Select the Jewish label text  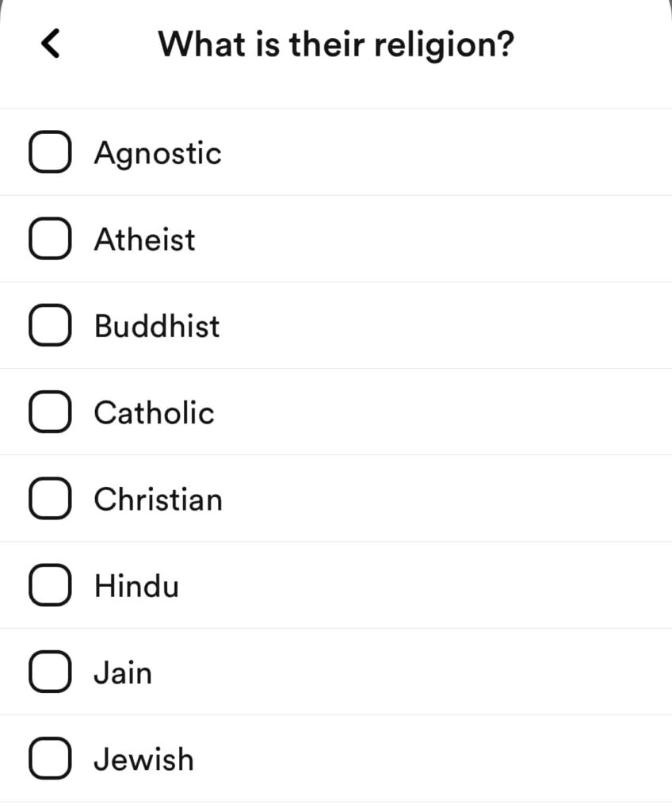pyautogui.click(x=143, y=760)
